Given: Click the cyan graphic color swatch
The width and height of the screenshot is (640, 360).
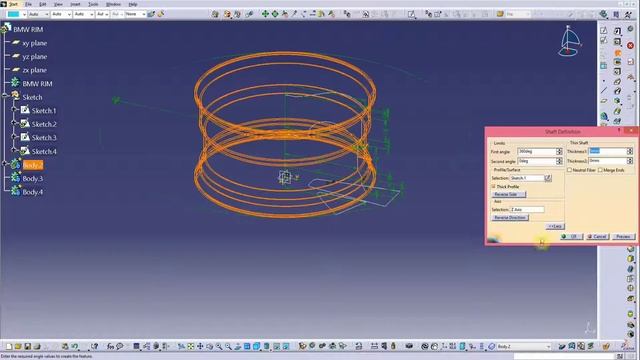Looking at the screenshot, I should click(14, 14).
